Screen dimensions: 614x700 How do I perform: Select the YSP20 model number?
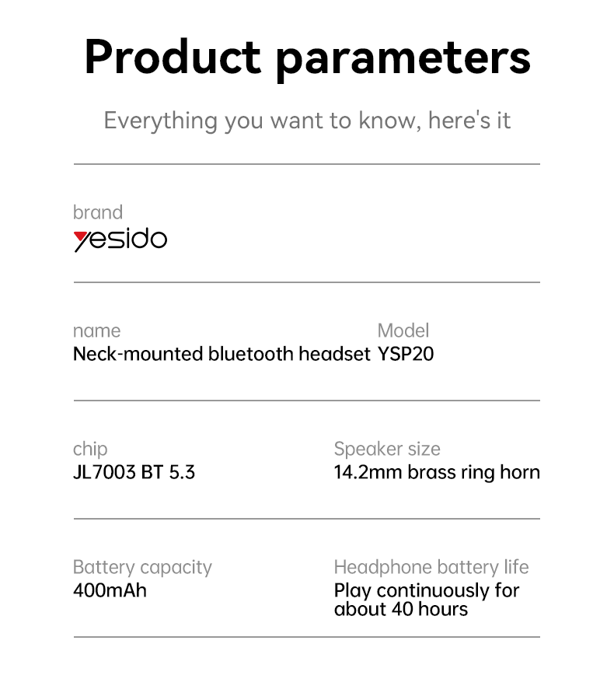(406, 354)
